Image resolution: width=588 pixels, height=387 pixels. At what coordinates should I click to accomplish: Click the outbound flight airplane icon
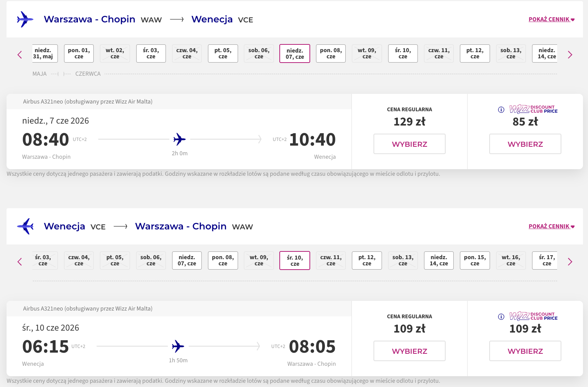point(25,19)
